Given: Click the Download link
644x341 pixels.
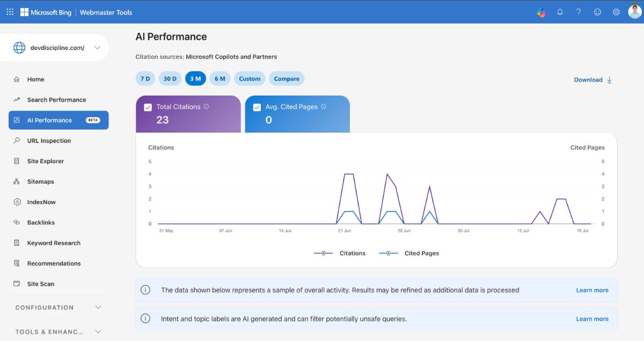Looking at the screenshot, I should point(592,79).
